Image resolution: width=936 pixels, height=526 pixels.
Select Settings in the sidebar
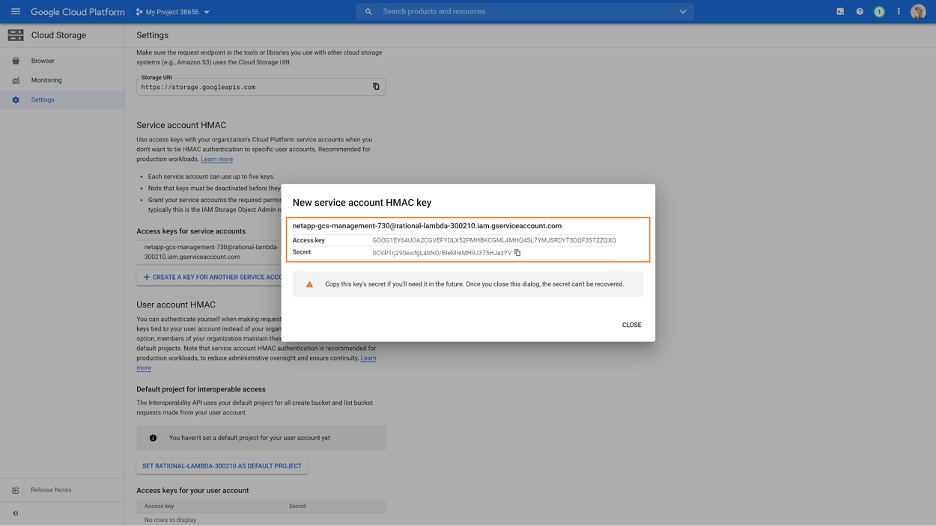(x=42, y=100)
